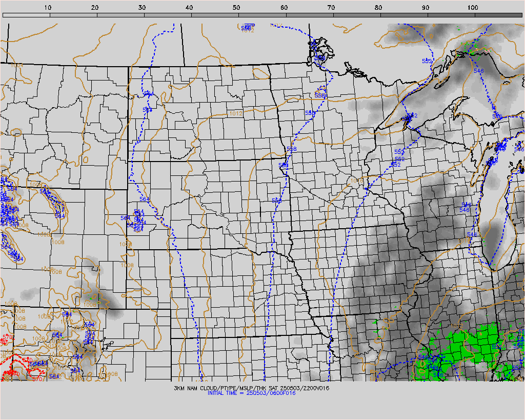Pick the gray segment between 50 and 60
Screen dimensions: 525x420
[x=262, y=15]
